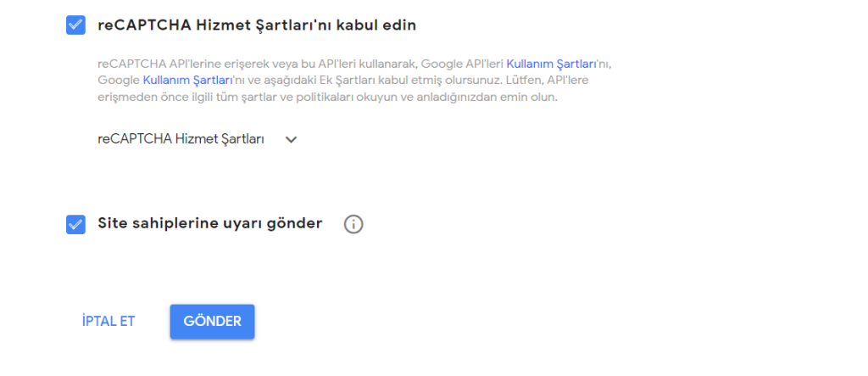Click the İPTAL ET button

tap(108, 322)
